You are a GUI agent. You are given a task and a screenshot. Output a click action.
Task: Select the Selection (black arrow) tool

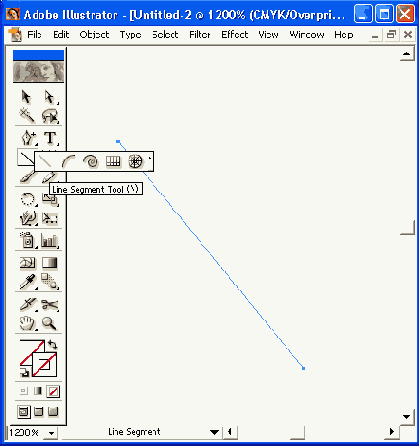(x=27, y=97)
